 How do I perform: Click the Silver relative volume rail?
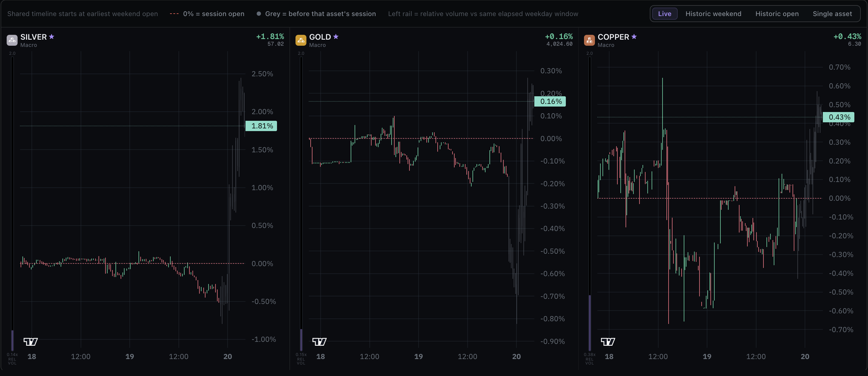12,204
